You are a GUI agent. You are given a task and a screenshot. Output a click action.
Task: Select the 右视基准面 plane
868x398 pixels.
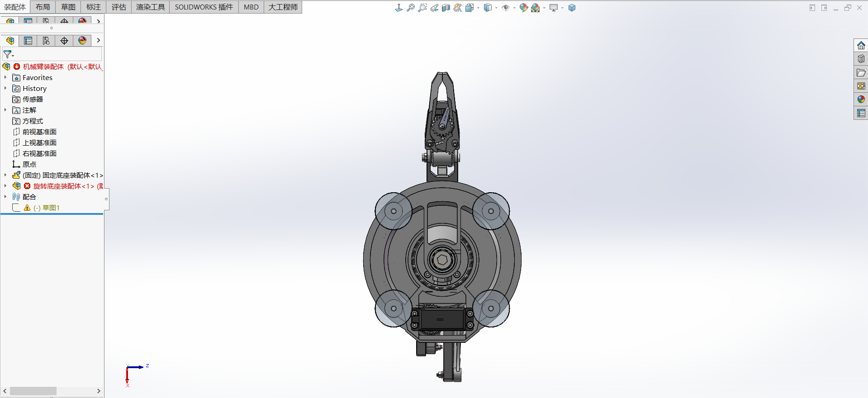(40, 153)
